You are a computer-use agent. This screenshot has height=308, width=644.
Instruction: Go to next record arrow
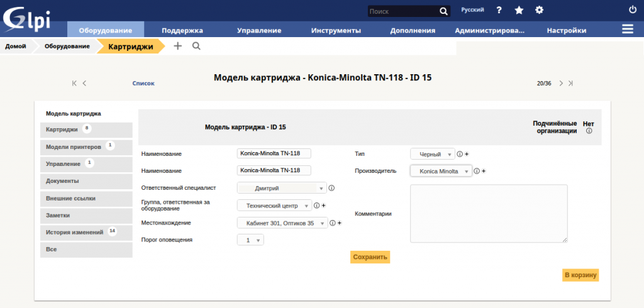pos(561,83)
